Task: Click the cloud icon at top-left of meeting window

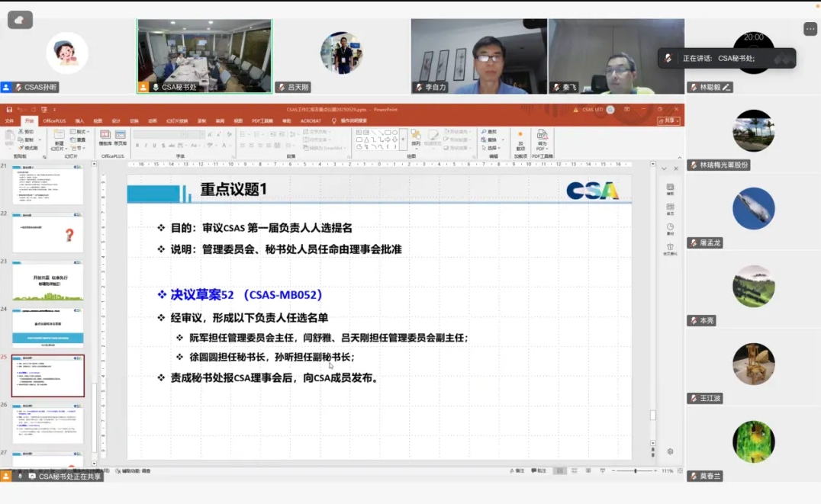Action: pyautogui.click(x=20, y=20)
